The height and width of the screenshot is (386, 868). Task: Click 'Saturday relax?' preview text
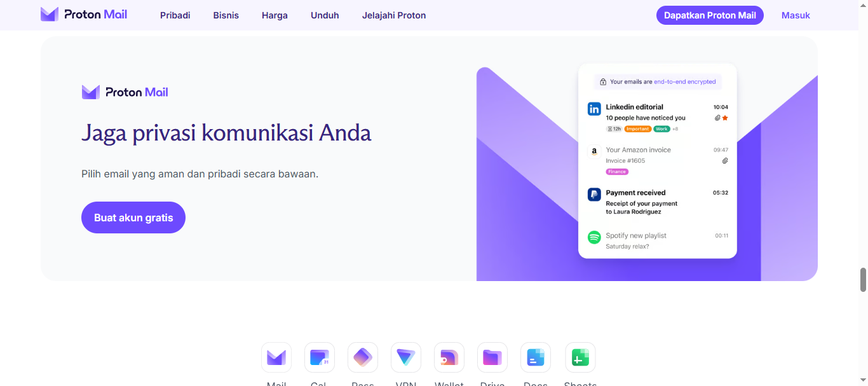(x=627, y=246)
